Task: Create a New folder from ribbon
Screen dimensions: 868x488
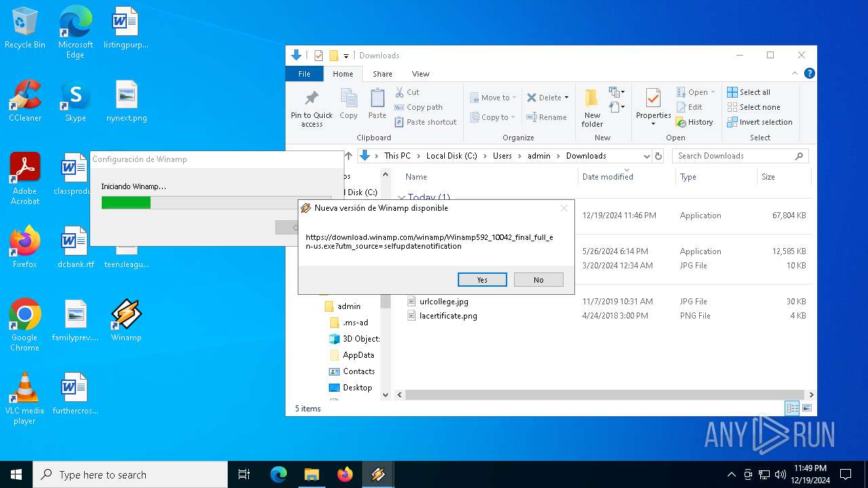Action: (592, 108)
